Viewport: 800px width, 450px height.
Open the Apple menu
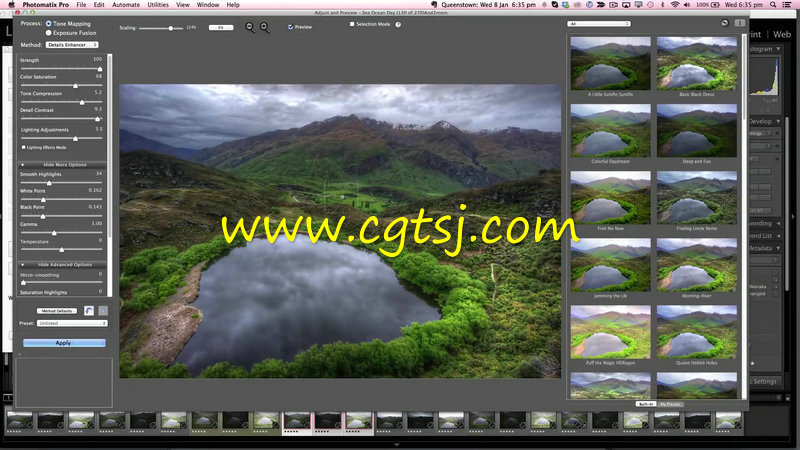(x=12, y=5)
